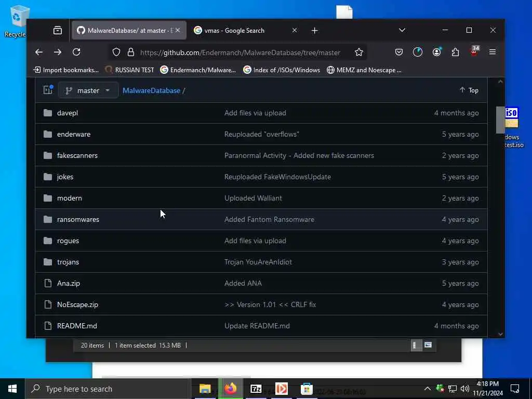The height and width of the screenshot is (399, 532).
Task: Save page to Pocket
Action: click(x=399, y=52)
